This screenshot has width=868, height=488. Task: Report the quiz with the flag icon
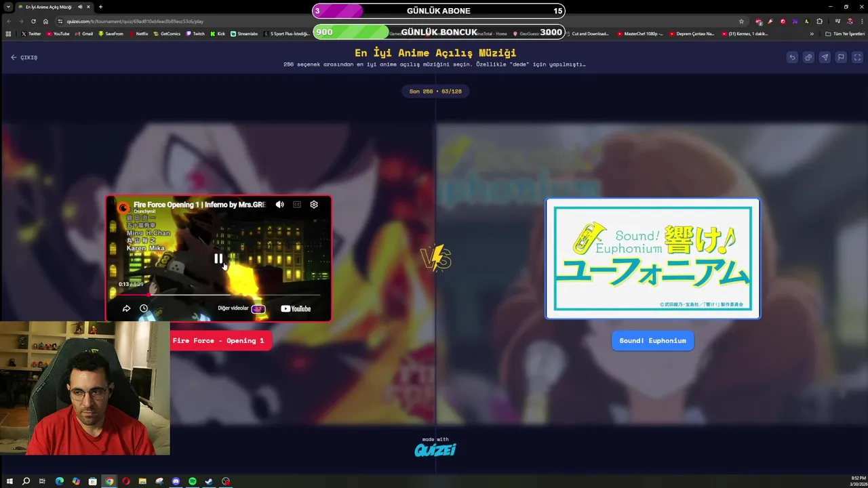coord(841,58)
